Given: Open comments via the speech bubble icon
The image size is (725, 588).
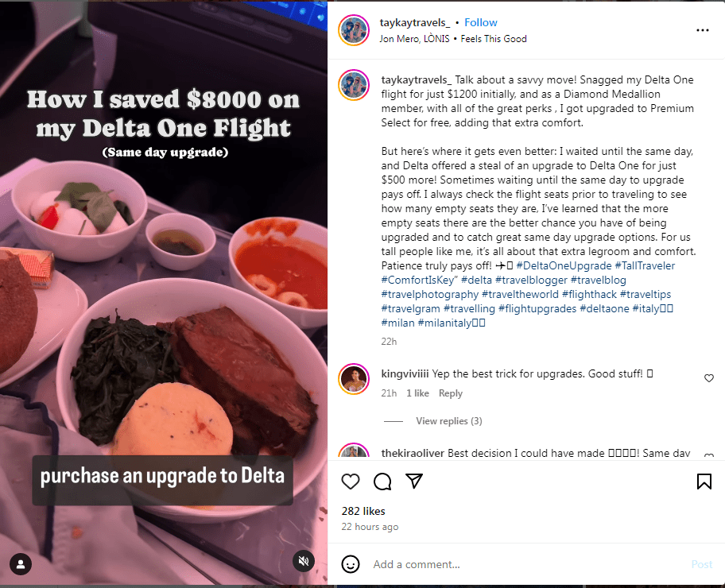Looking at the screenshot, I should click(x=382, y=482).
